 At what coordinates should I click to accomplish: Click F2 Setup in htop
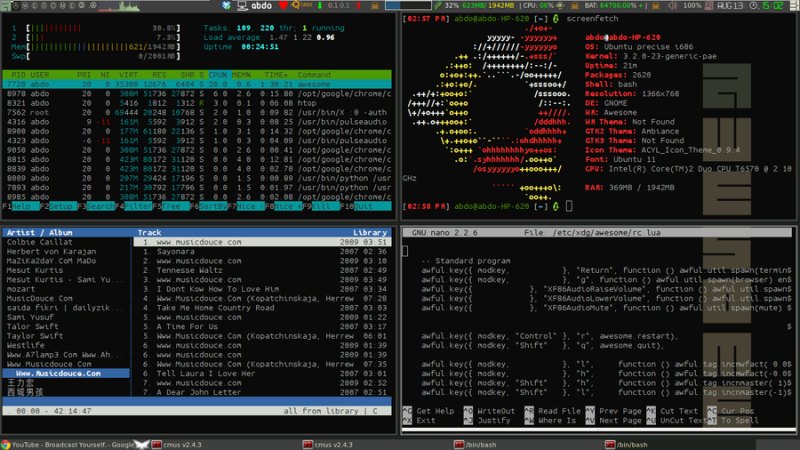[59, 206]
